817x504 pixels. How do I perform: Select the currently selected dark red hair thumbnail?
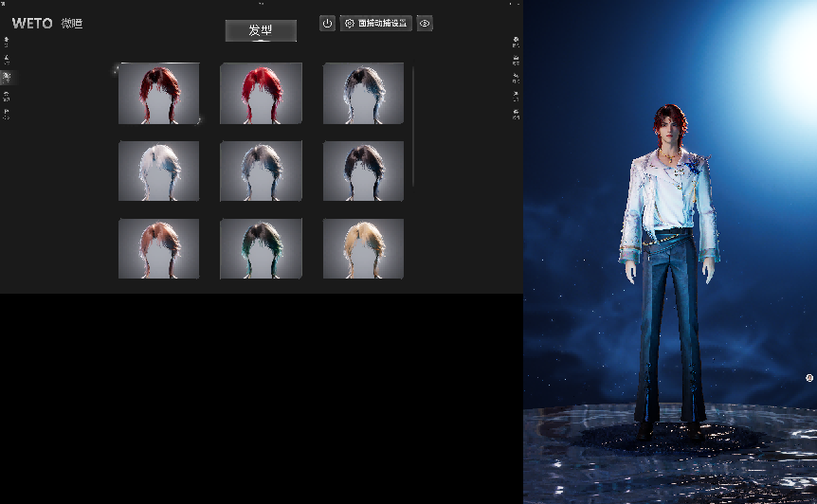coord(158,93)
